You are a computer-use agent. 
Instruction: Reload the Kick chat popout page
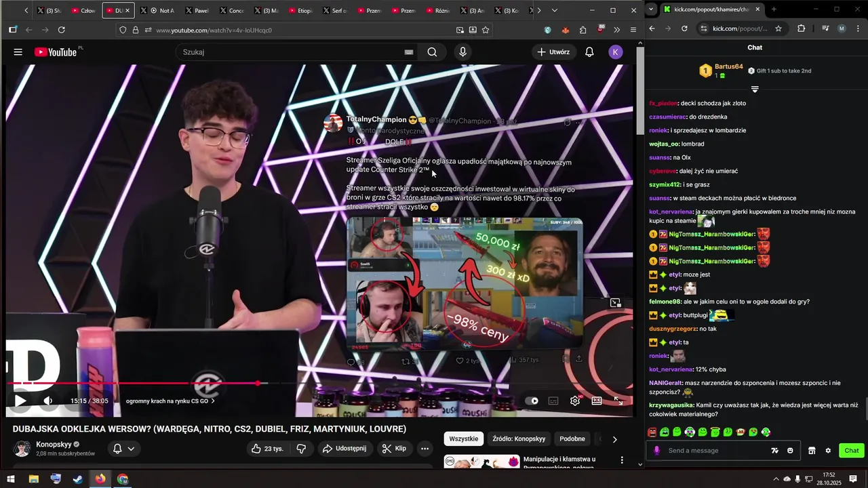(684, 28)
